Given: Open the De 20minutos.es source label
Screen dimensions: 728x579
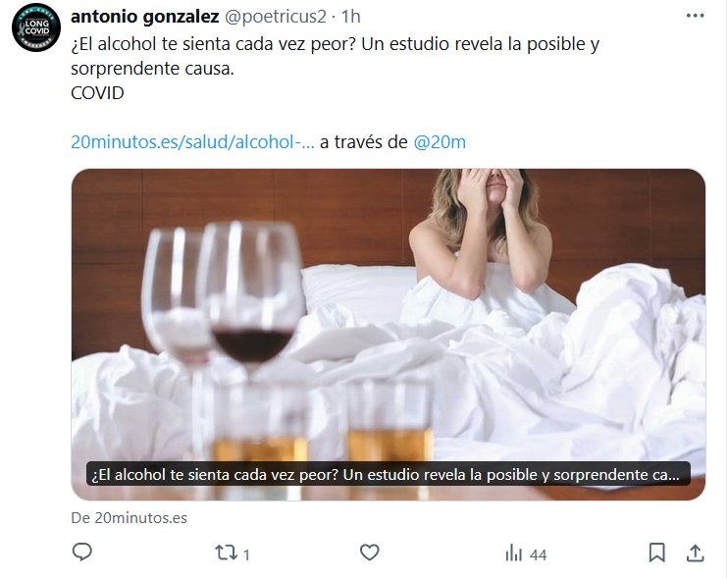Looking at the screenshot, I should [x=130, y=518].
